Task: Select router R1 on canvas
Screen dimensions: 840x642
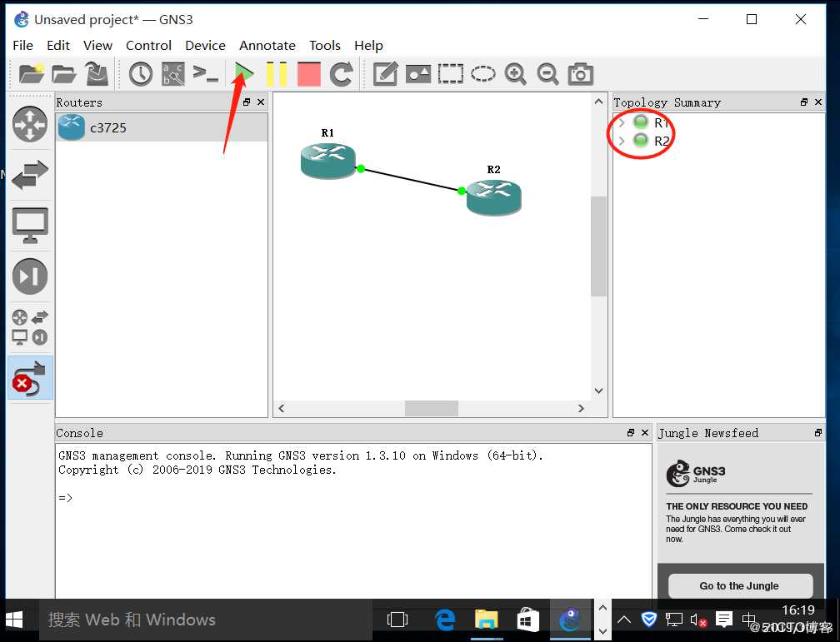Action: (x=327, y=161)
